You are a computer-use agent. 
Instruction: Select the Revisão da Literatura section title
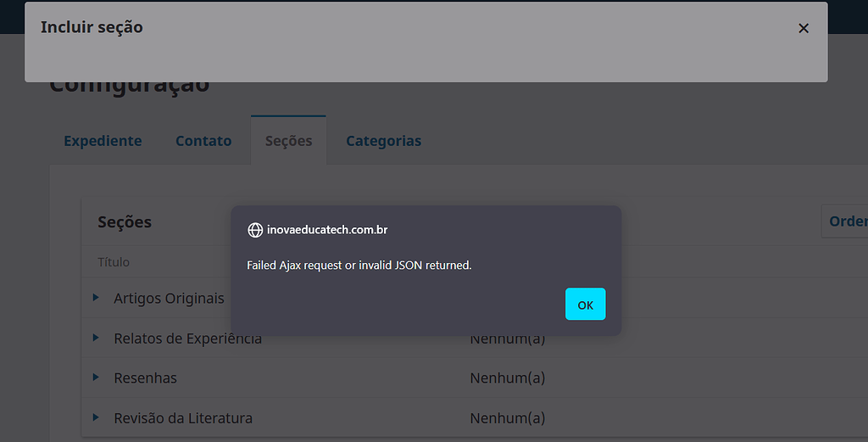(183, 417)
